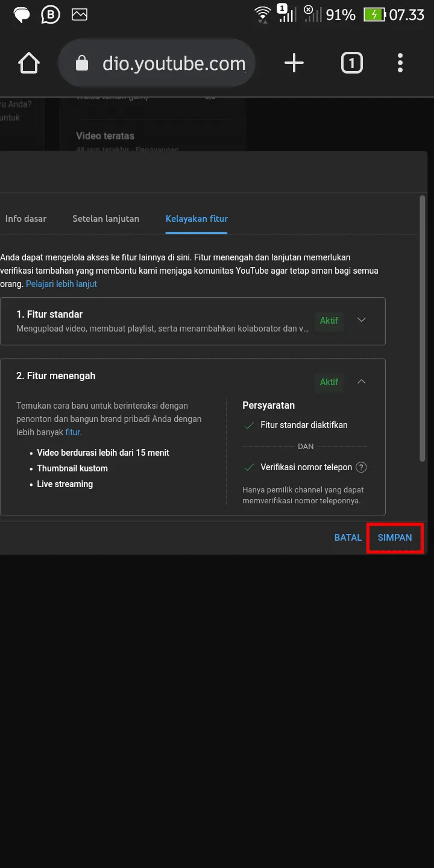Click the Aktif badge for Fitur menengah
Image resolution: width=434 pixels, height=868 pixels.
[x=329, y=382]
